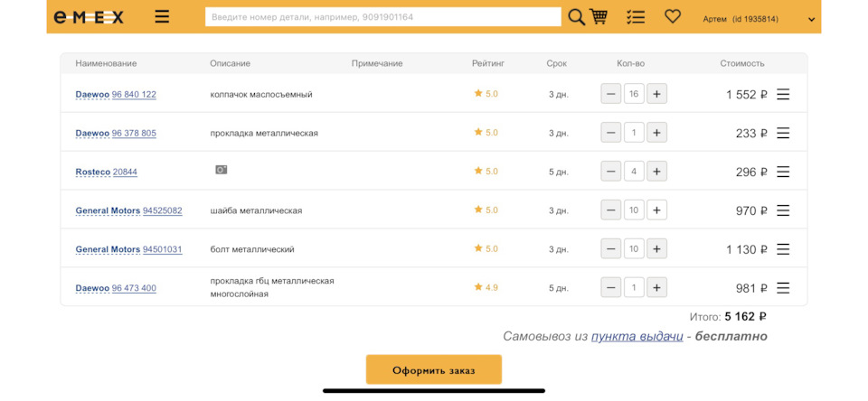Decrease quantity of Daewoo 96 473 400
The height and width of the screenshot is (401, 868).
coord(611,287)
